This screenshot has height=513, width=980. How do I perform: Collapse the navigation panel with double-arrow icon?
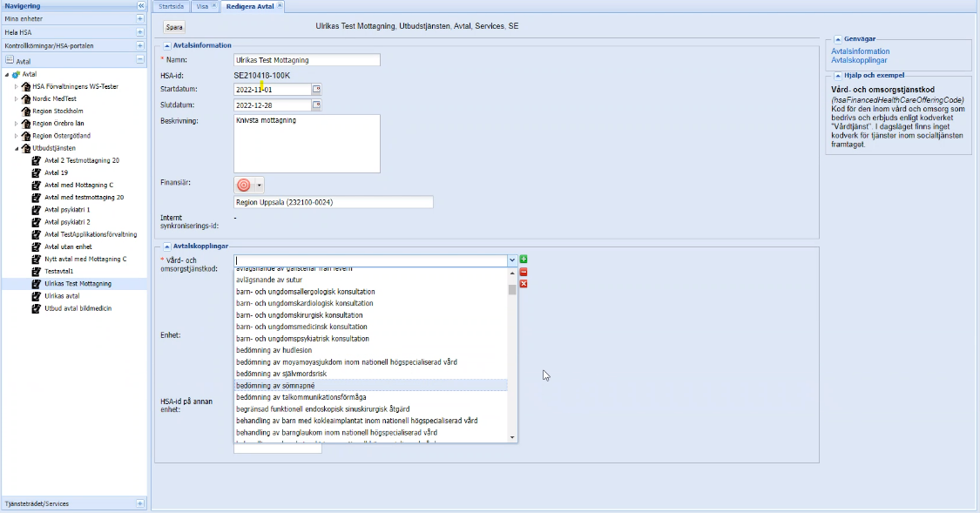click(x=141, y=5)
